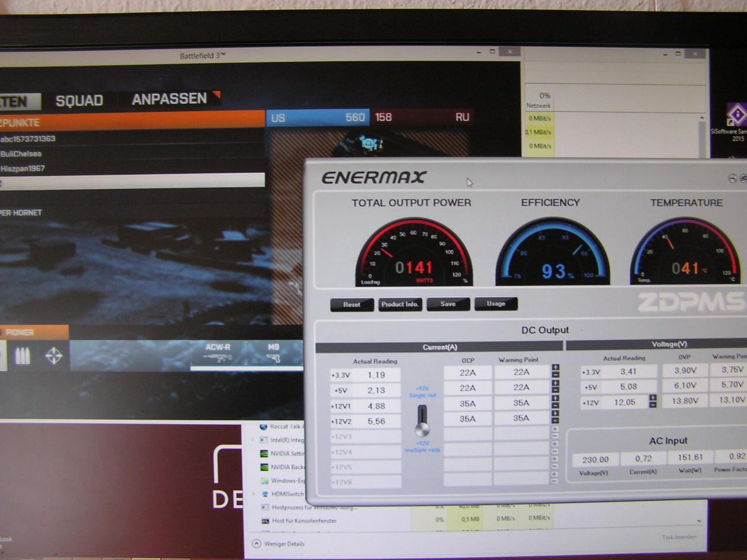Expand the Intel(R) Integrated process row

click(253, 440)
